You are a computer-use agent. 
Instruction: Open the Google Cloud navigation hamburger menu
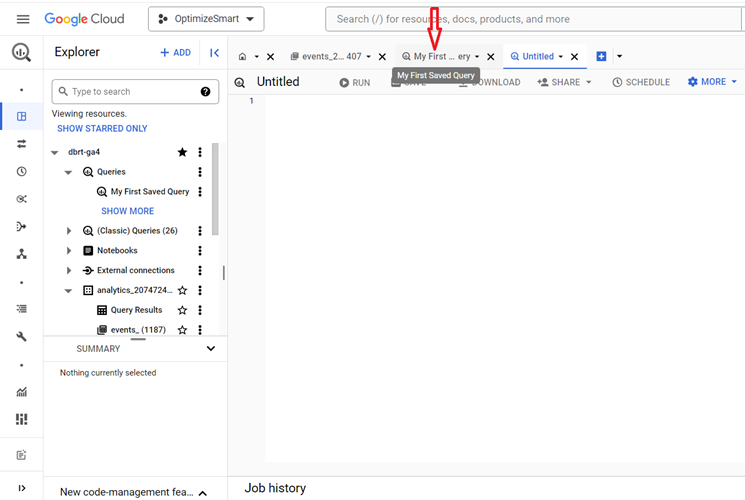[x=23, y=19]
